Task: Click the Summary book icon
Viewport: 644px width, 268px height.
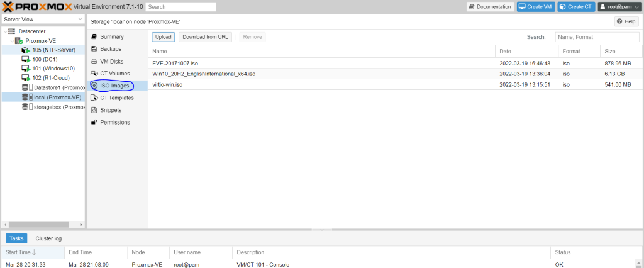Action: tap(94, 36)
